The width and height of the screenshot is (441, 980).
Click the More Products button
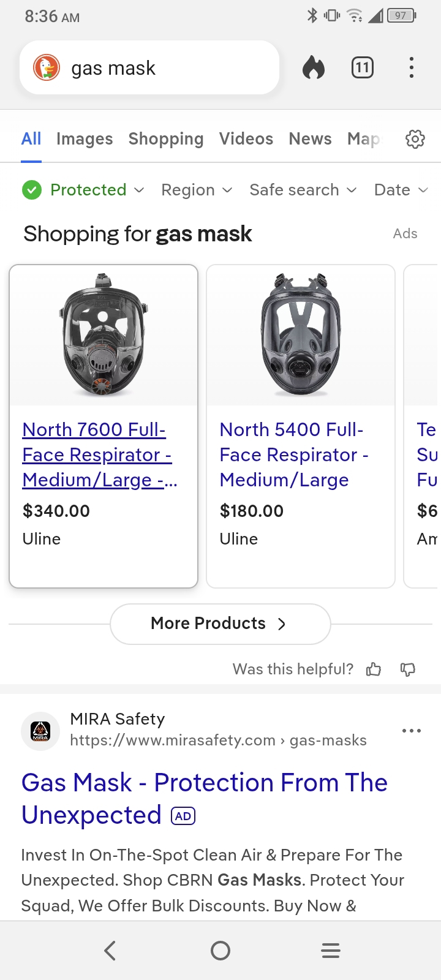220,624
